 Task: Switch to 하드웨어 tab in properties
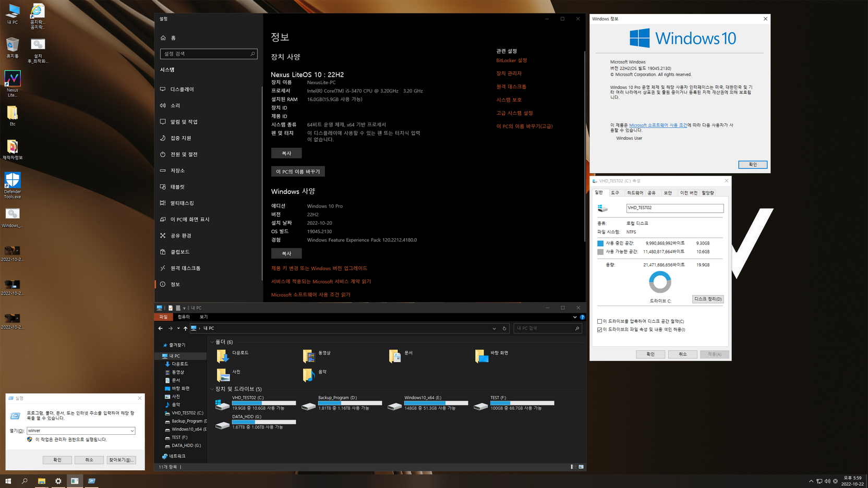[x=635, y=193]
